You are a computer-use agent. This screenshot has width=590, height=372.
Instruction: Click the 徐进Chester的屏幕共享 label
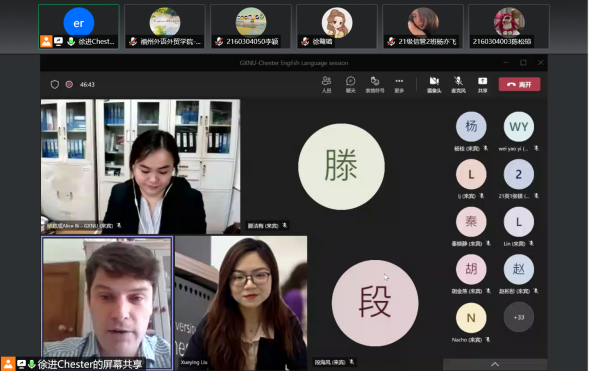tap(90, 364)
